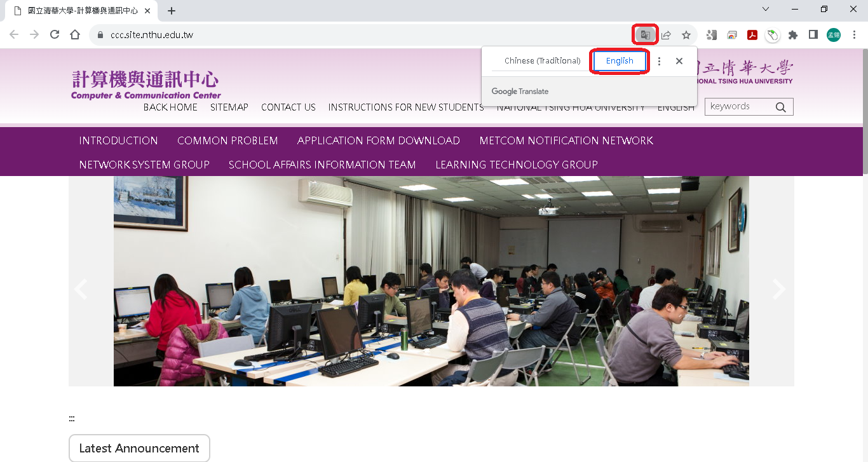Toggle the browser side panel icon
The width and height of the screenshot is (868, 462).
[813, 35]
